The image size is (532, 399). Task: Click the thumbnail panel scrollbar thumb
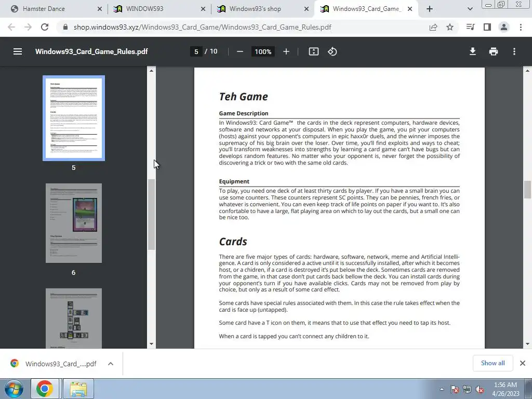pos(151,215)
